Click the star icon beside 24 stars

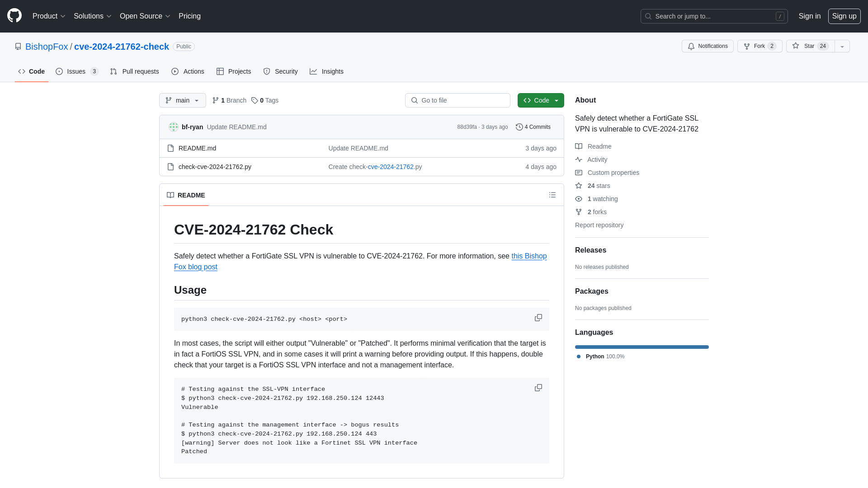(579, 186)
